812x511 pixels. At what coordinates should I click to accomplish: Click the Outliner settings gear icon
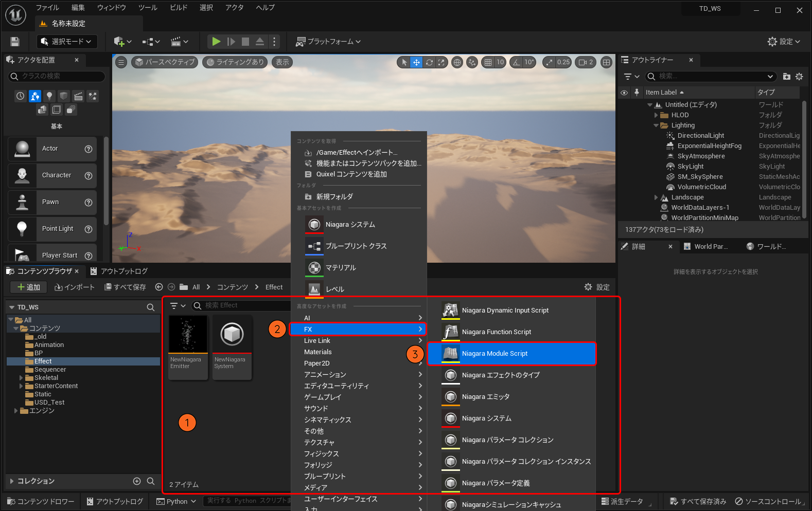[x=799, y=77]
